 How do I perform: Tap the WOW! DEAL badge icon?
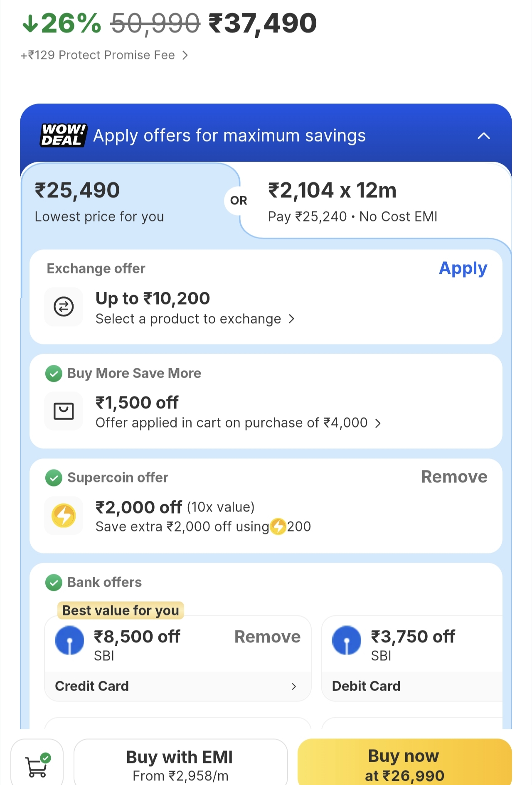click(63, 135)
